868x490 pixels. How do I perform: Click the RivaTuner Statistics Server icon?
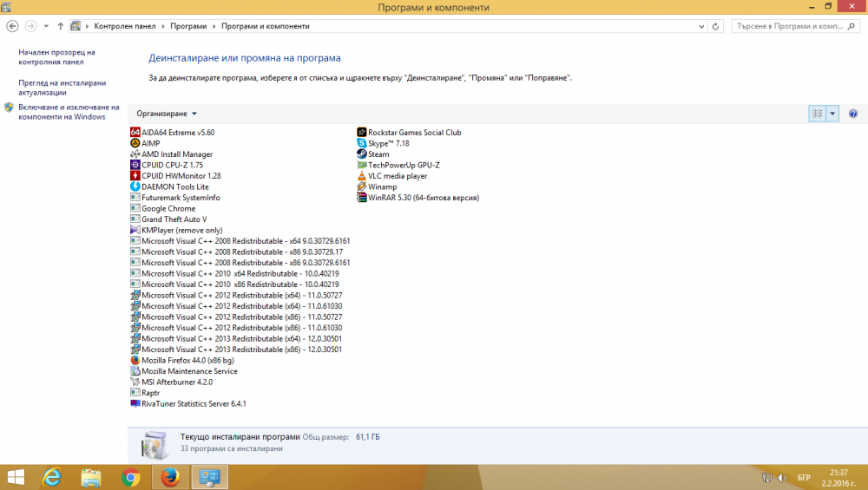(135, 404)
